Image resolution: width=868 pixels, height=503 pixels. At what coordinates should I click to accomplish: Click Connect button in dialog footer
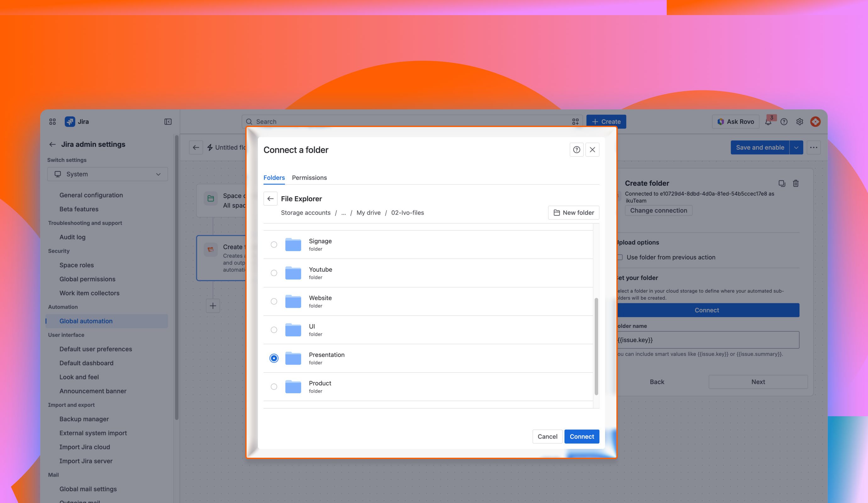tap(582, 437)
